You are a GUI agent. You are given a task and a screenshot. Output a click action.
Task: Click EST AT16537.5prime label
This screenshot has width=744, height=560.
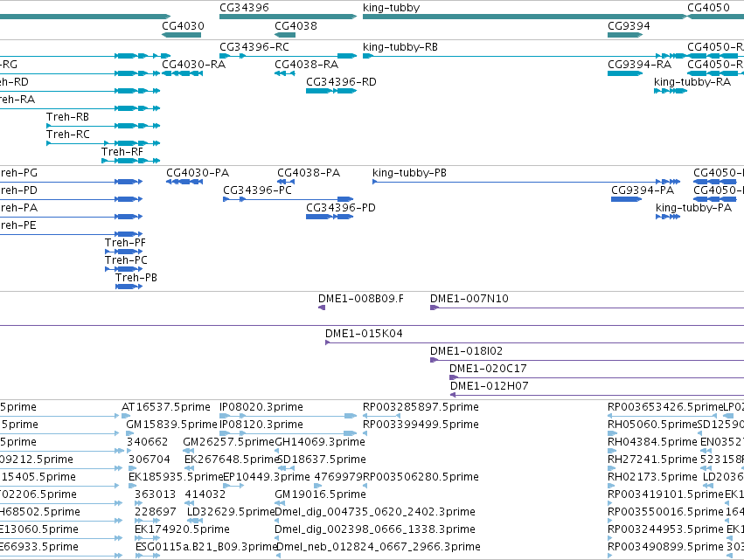[165, 407]
